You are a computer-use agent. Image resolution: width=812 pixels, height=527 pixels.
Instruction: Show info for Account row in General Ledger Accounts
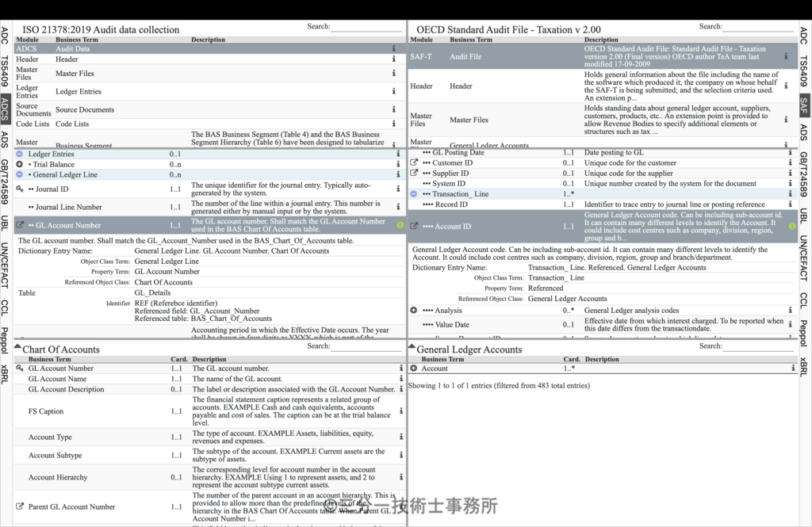pos(793,369)
